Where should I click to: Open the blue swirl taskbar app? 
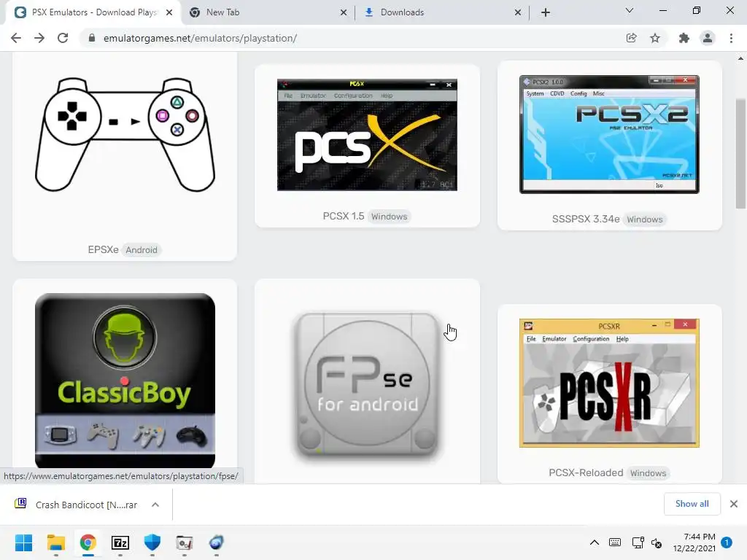pyautogui.click(x=216, y=542)
